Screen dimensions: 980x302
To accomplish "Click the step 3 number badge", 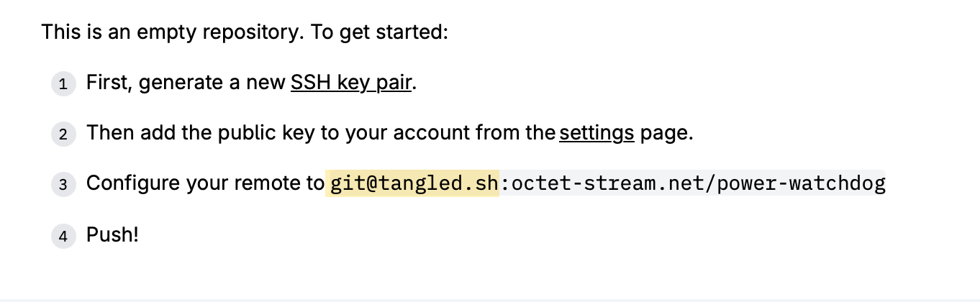I will (63, 185).
